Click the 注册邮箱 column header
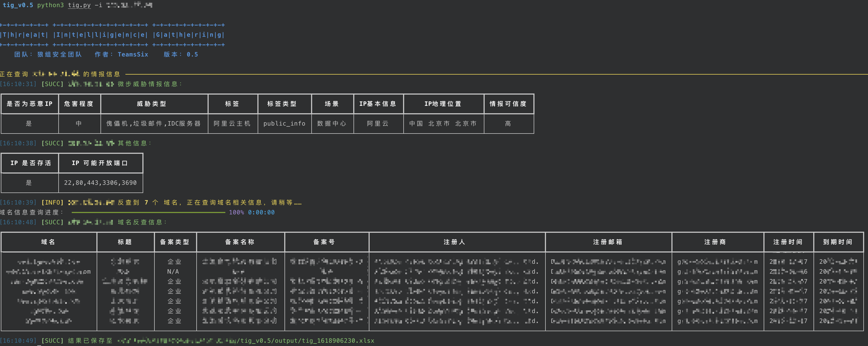The image size is (868, 346). pyautogui.click(x=608, y=242)
